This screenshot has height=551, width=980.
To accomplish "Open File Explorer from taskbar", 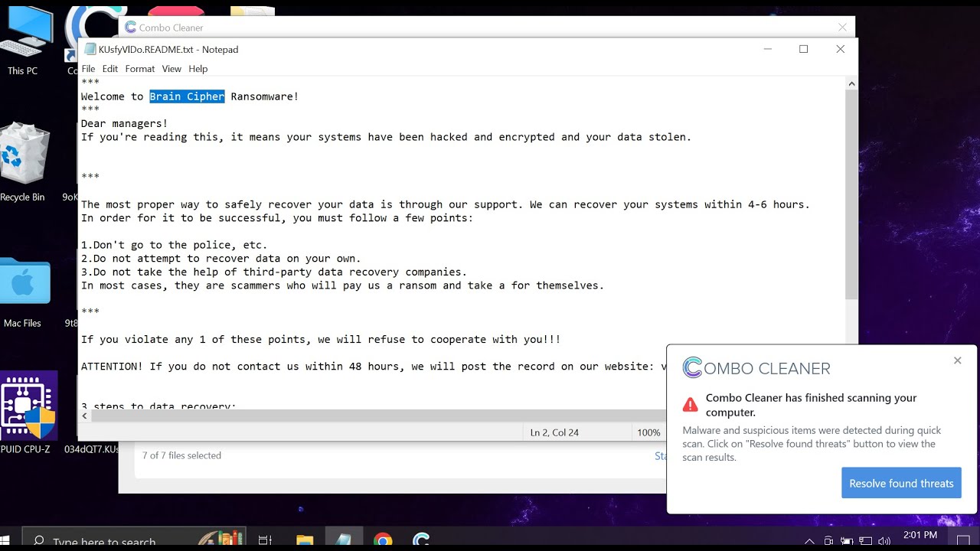I will click(x=305, y=540).
